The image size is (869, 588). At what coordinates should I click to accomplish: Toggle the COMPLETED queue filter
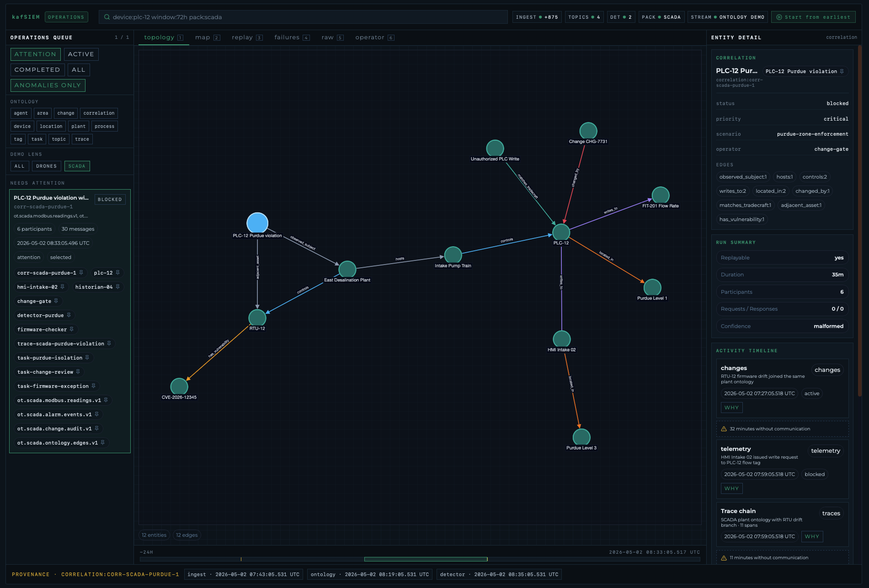37,70
